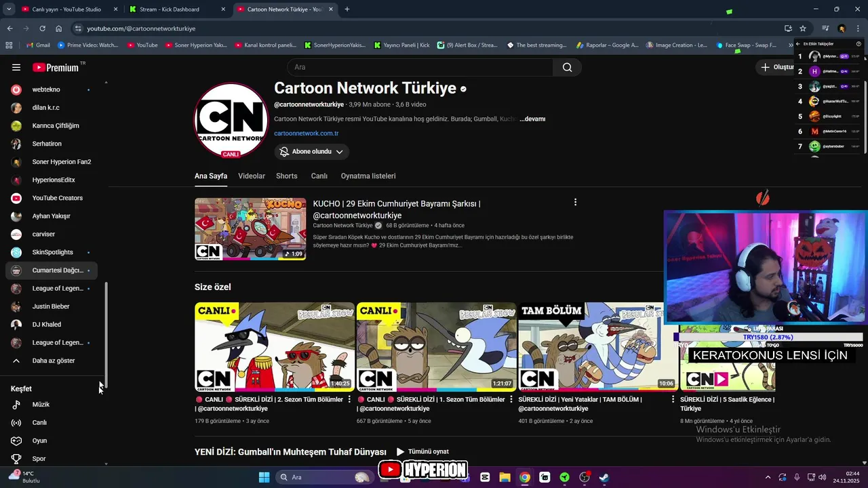Open File Explorer from the taskbar
Screen dimensions: 868x488
point(505,477)
